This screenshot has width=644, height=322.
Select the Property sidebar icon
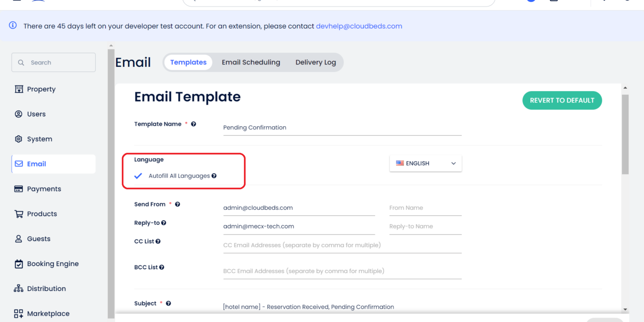point(19,89)
